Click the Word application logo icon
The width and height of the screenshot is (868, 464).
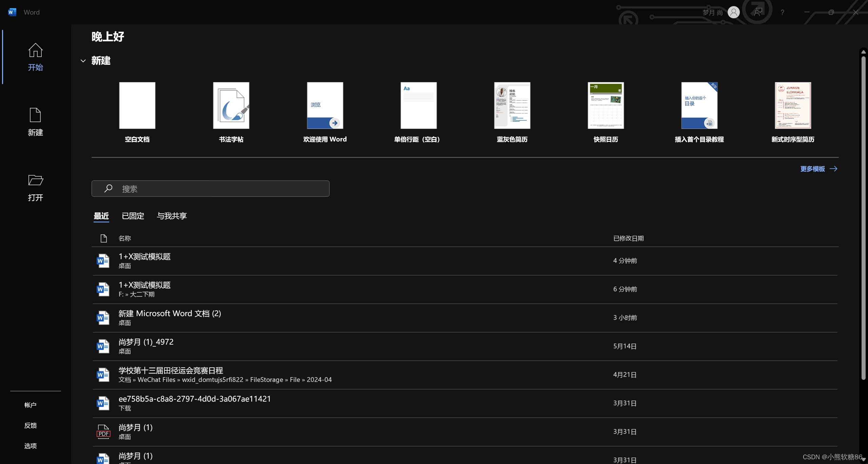tap(12, 12)
